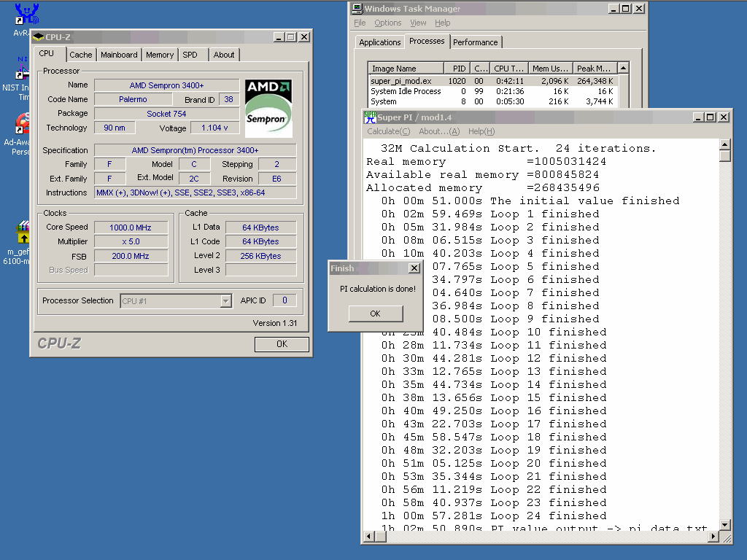Click the Super PI vertical scroll-up arrow
747x560 pixels.
[x=724, y=144]
